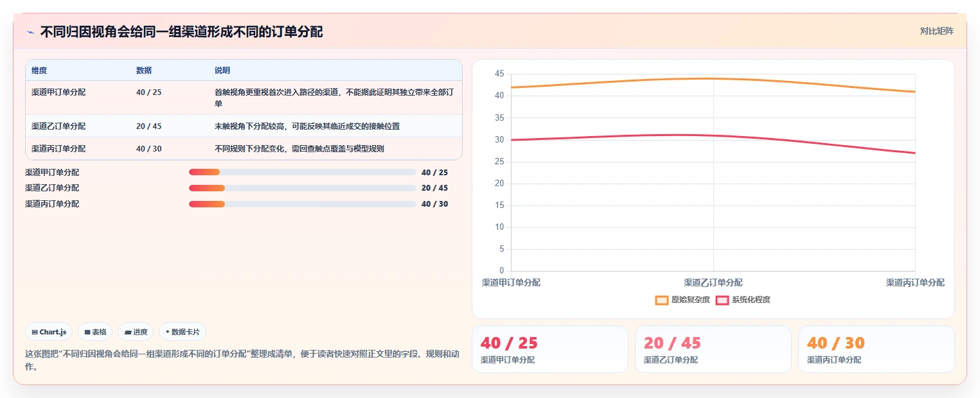Open the 40 / 25 stat card
The width and height of the screenshot is (980, 398).
tap(550, 349)
